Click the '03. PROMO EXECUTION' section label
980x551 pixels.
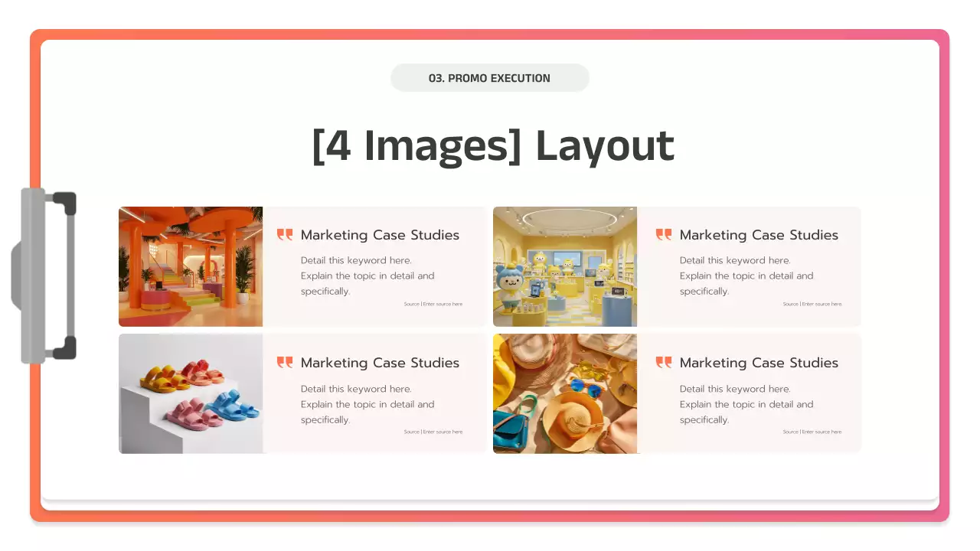pyautogui.click(x=489, y=78)
